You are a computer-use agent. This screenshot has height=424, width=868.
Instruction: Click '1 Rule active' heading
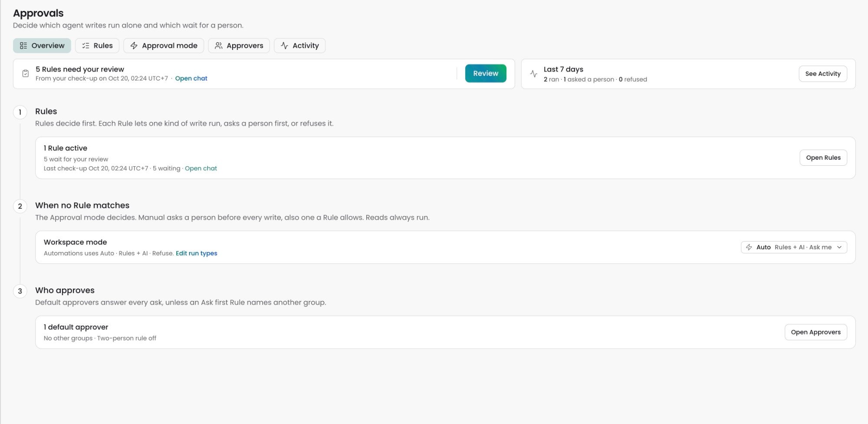click(x=66, y=148)
